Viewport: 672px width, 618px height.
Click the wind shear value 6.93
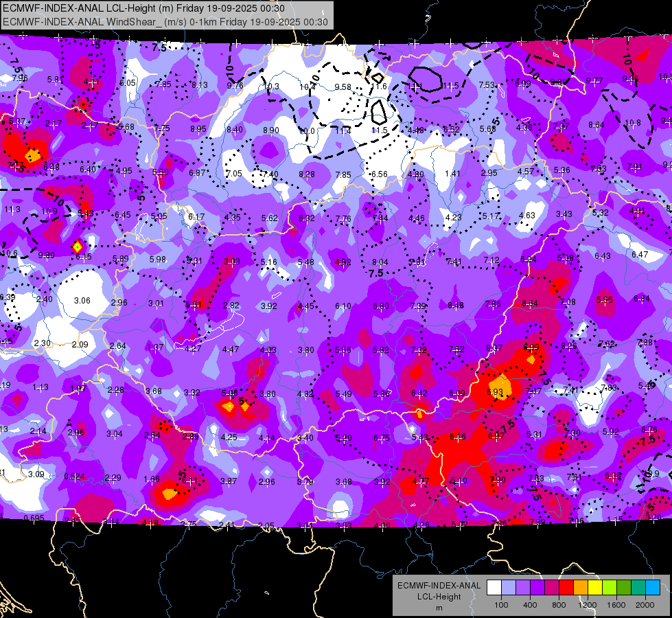(x=495, y=392)
